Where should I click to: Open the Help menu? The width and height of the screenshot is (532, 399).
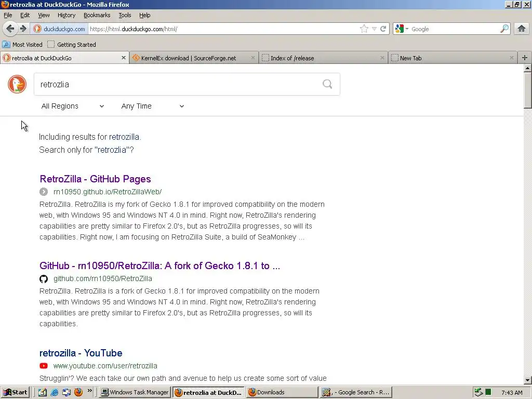click(x=144, y=15)
